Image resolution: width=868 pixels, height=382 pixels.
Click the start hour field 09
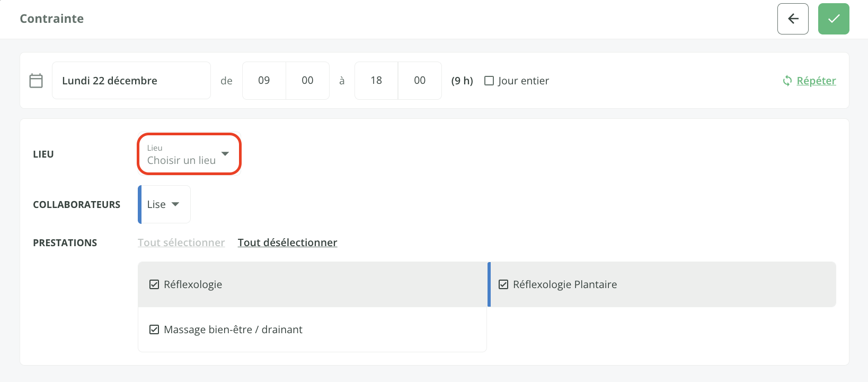coord(264,81)
